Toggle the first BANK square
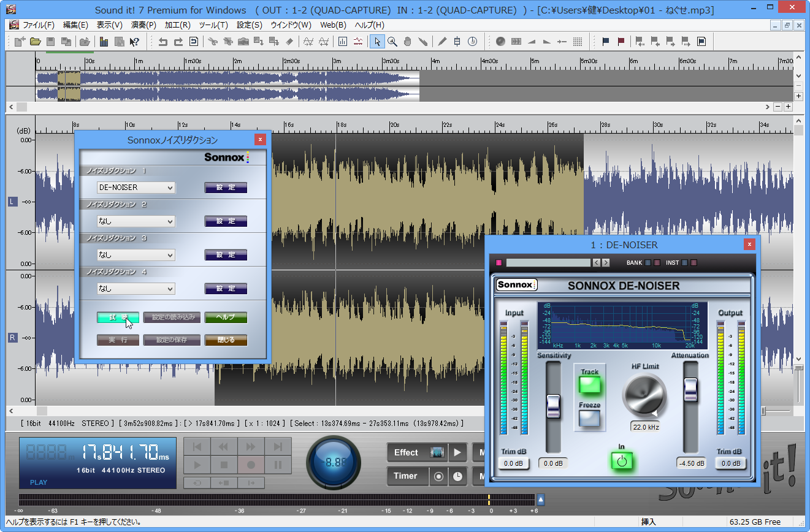This screenshot has height=532, width=810. pyautogui.click(x=648, y=263)
